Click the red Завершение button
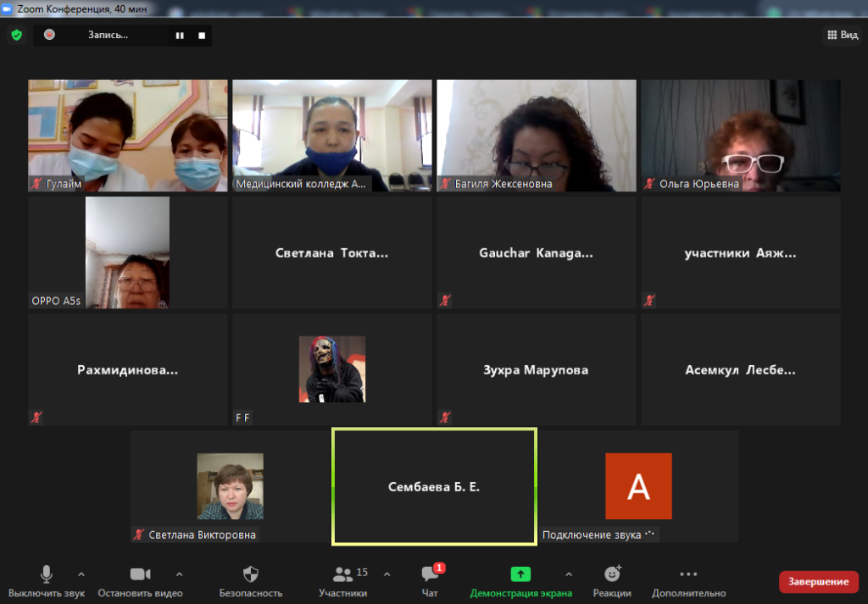This screenshot has height=604, width=868. [818, 581]
